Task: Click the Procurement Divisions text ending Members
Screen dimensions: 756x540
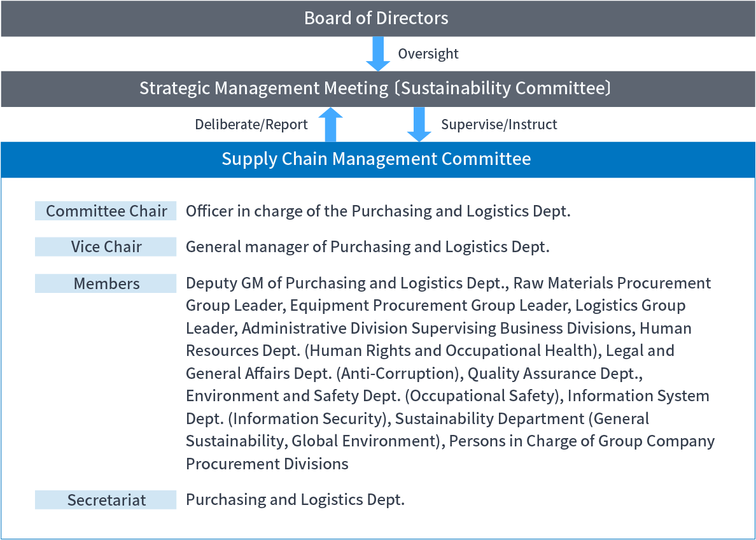Action: pos(267,464)
